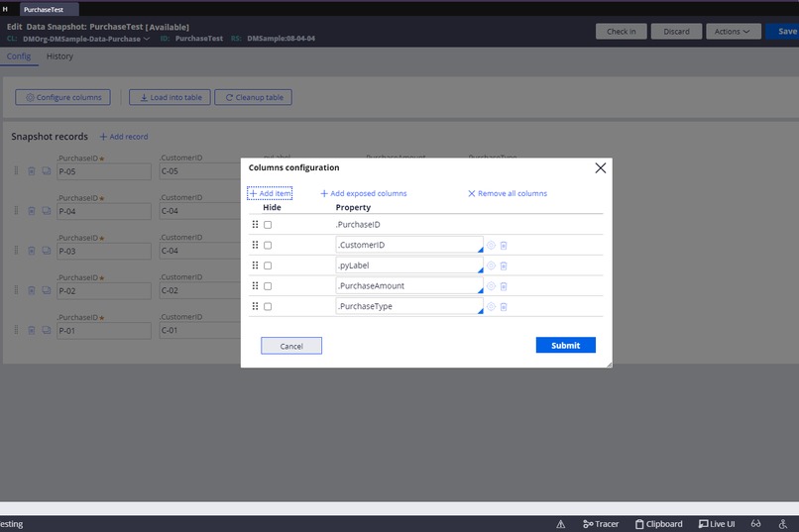Switch to Config tab
The image size is (799, 532).
[19, 56]
